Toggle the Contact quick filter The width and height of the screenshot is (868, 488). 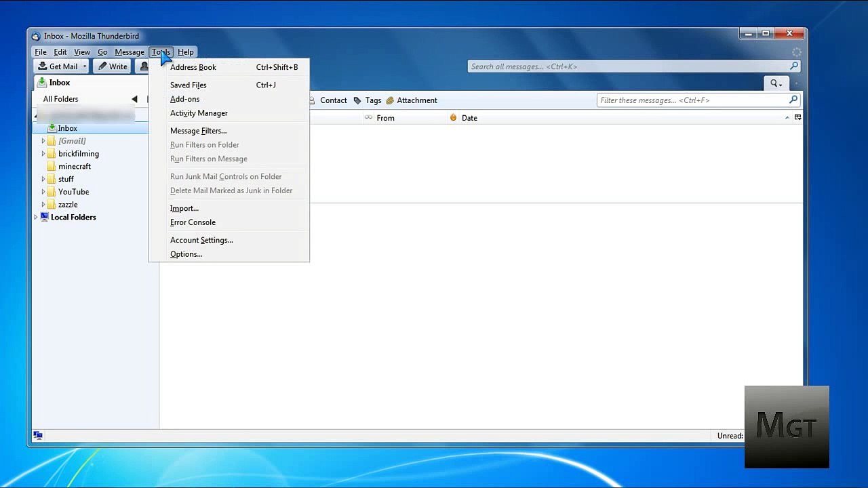click(x=328, y=100)
